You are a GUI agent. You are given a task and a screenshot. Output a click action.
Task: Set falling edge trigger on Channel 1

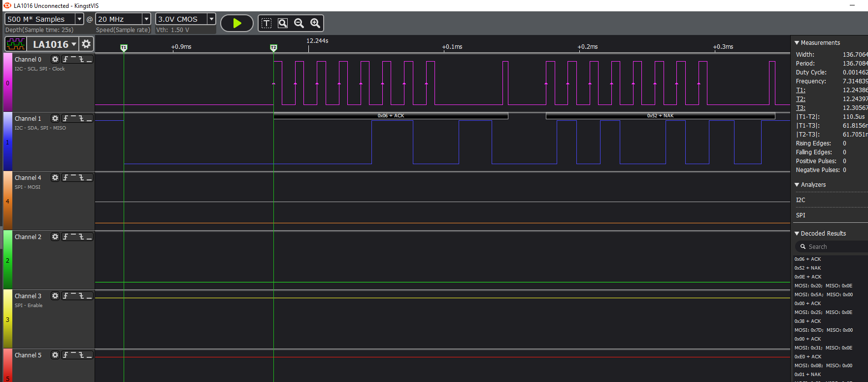pyautogui.click(x=81, y=118)
